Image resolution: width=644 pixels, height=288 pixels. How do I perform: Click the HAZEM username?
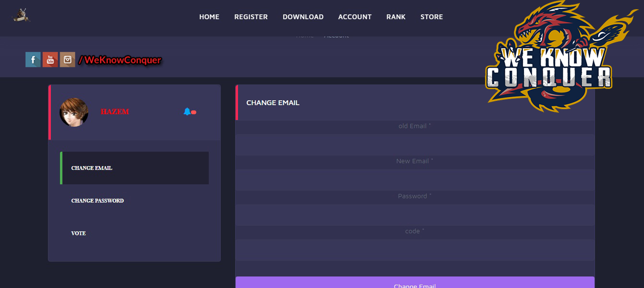[x=115, y=112]
